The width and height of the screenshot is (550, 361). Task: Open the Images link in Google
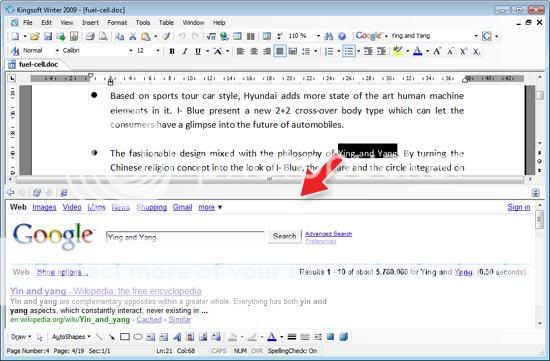(44, 207)
